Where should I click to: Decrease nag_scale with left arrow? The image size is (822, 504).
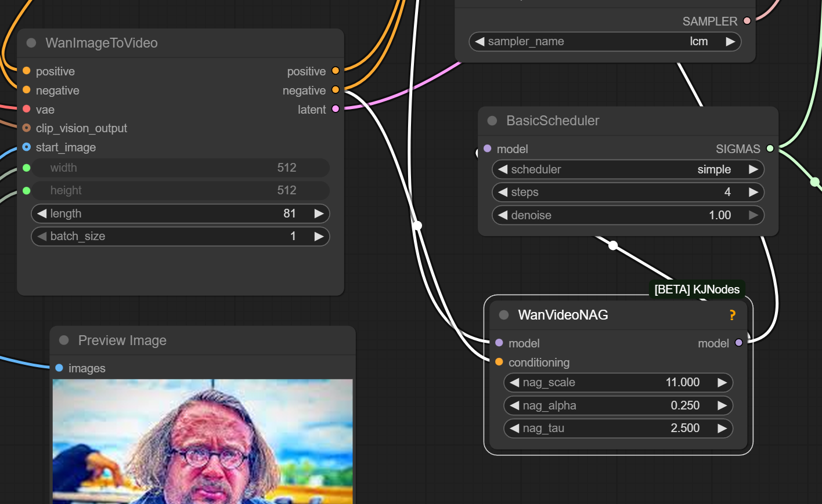514,382
